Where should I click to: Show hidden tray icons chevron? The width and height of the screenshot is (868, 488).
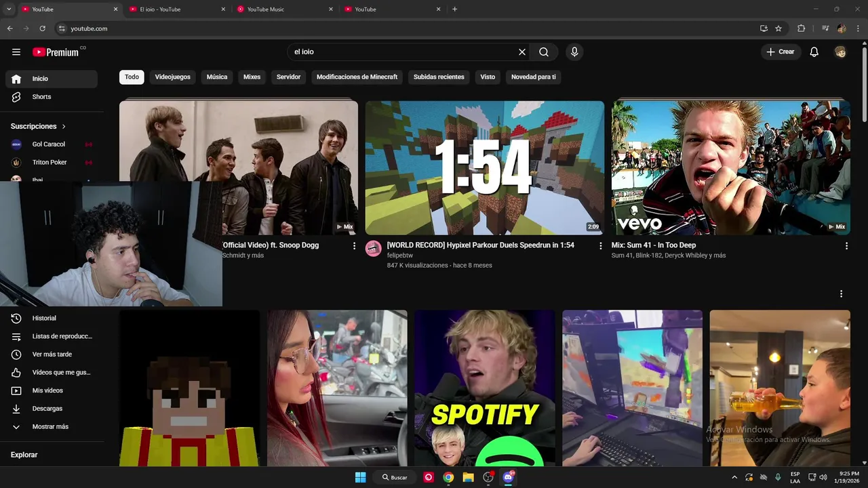pyautogui.click(x=734, y=477)
